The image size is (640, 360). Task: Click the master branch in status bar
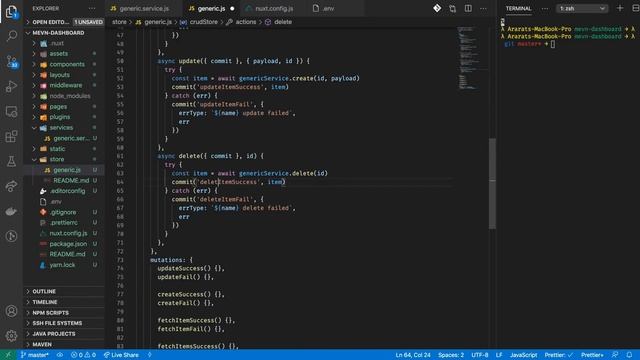[x=35, y=355]
